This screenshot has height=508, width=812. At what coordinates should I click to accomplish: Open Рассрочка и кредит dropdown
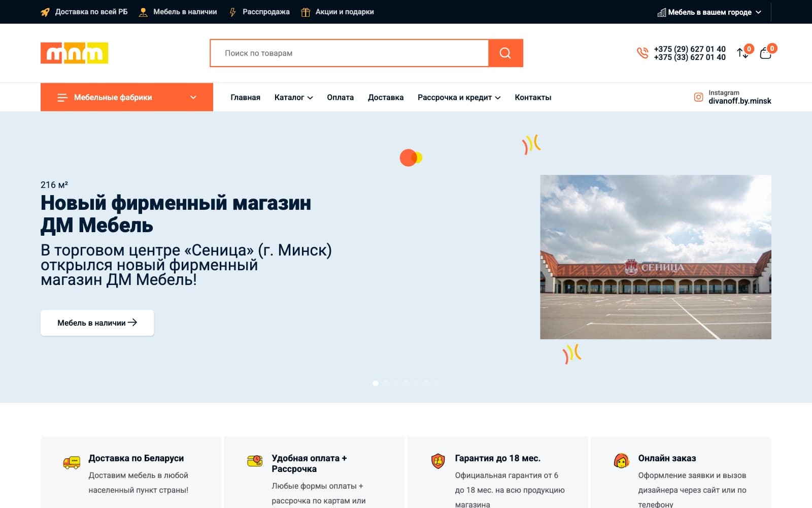tap(459, 98)
